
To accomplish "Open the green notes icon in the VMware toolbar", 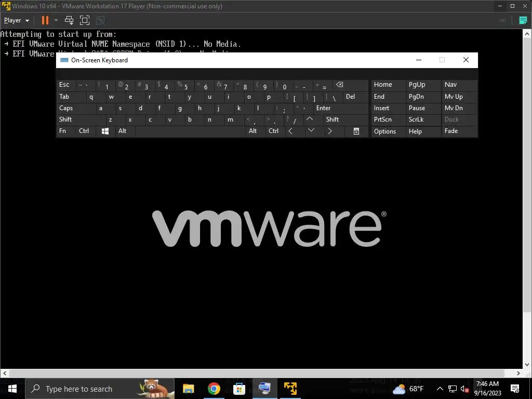I will (x=523, y=20).
